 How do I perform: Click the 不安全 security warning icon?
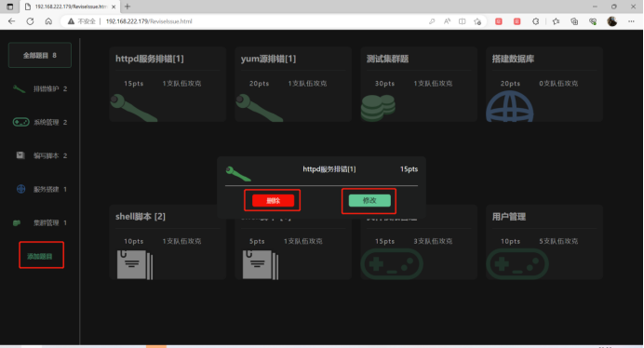[x=71, y=21]
